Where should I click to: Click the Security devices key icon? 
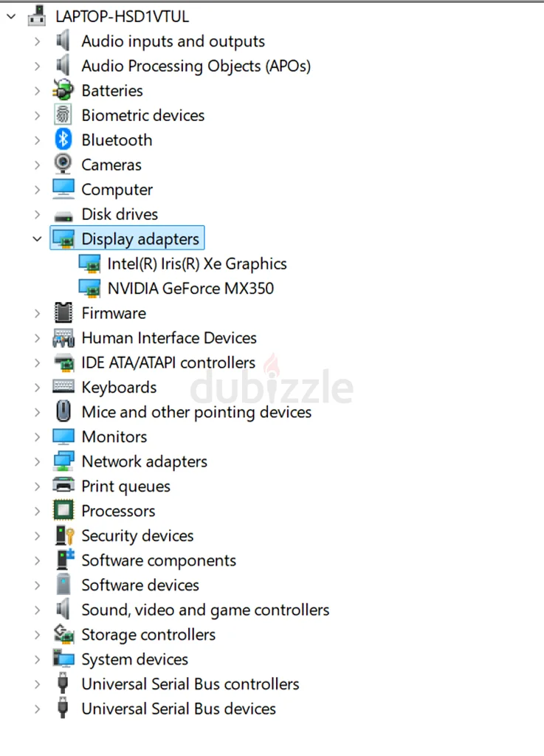click(64, 535)
